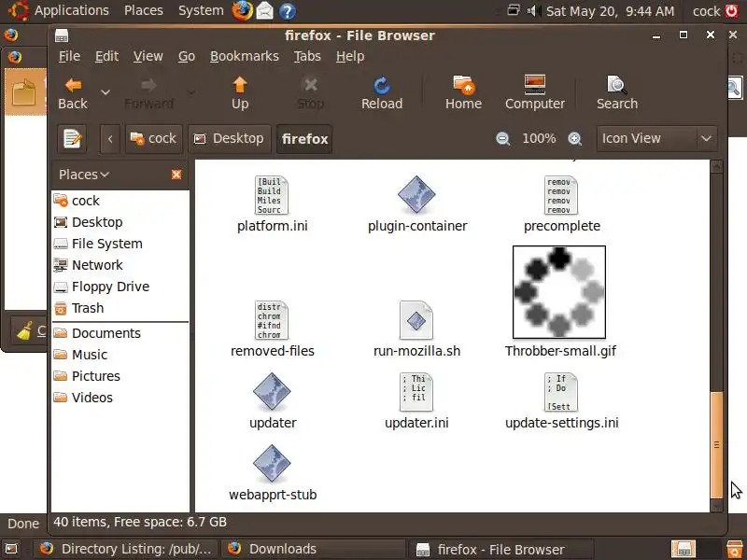Image resolution: width=747 pixels, height=560 pixels.
Task: Click the path bar left arrow
Action: 110,139
